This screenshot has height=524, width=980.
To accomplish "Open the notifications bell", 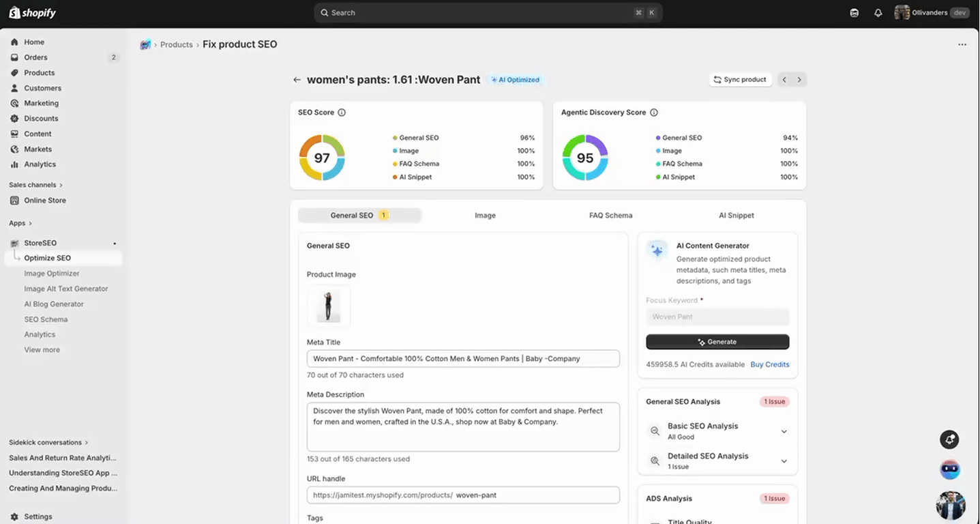I will pos(878,12).
